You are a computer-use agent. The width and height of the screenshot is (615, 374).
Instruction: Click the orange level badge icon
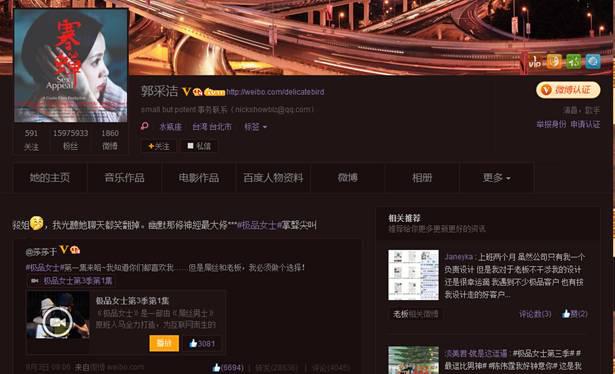554,62
